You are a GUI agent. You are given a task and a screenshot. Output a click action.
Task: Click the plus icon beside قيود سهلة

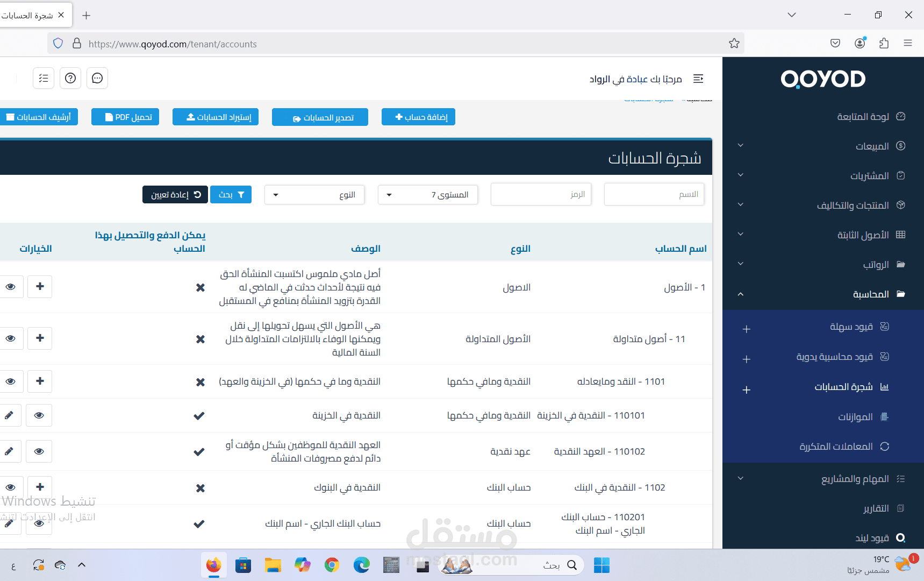coord(747,329)
